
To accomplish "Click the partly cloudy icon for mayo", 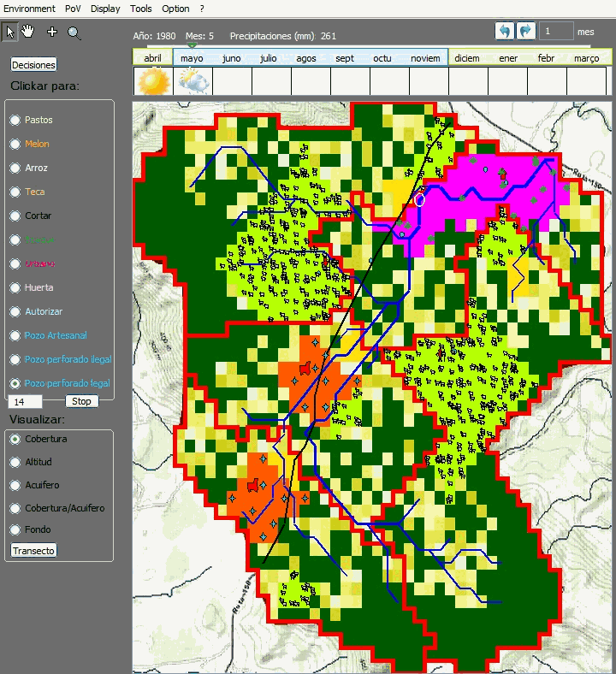I will tap(192, 81).
